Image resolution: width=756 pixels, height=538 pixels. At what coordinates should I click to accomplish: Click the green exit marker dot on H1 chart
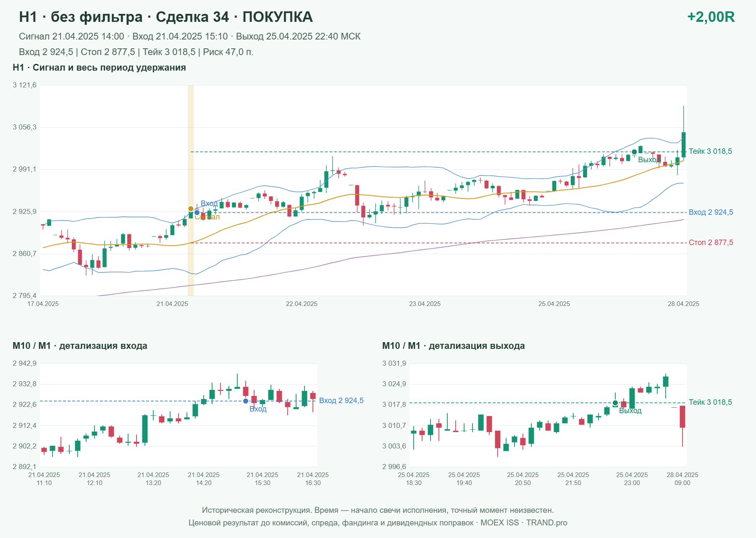point(634,152)
